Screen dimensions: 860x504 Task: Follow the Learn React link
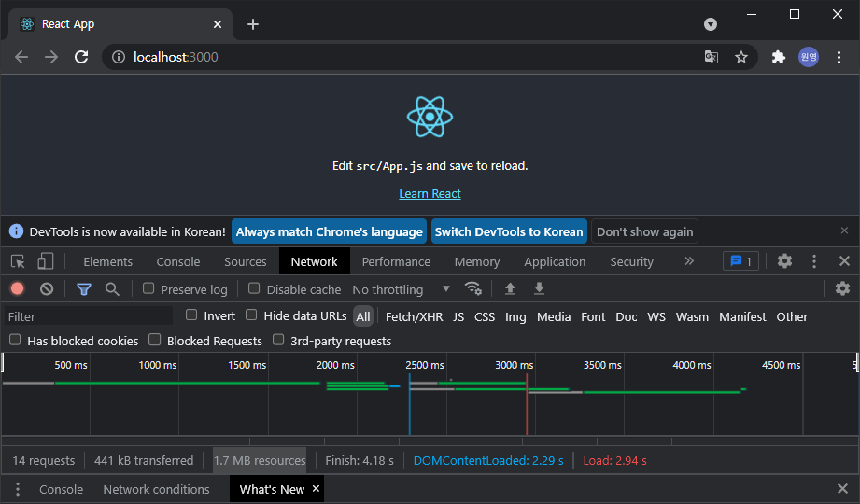(430, 193)
